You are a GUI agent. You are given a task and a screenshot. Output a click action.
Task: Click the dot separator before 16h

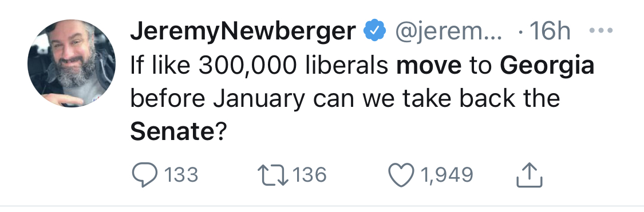pos(521,31)
